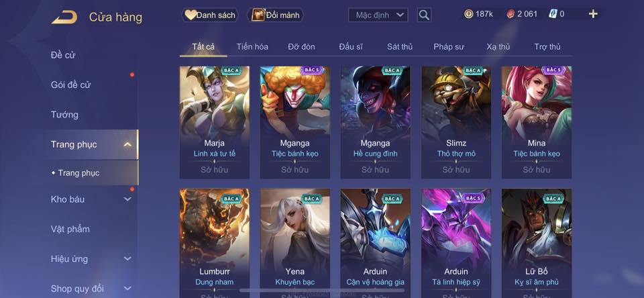Expand the Shop quy đổi section

pos(127,289)
